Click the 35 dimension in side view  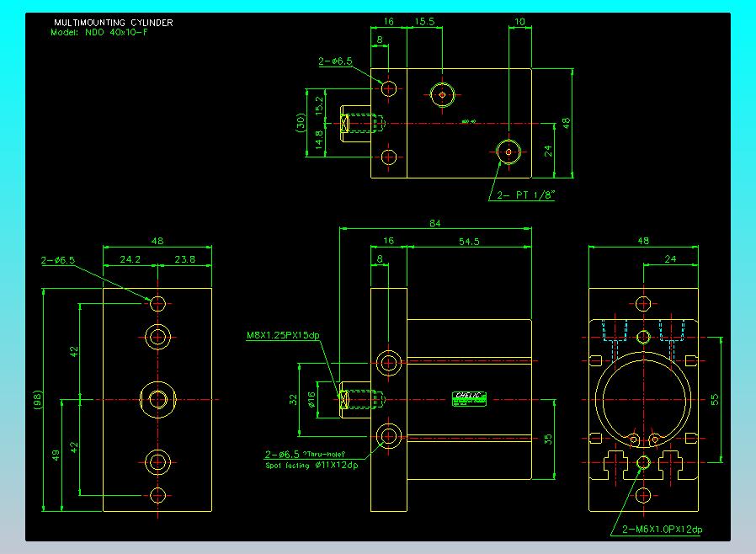click(548, 438)
